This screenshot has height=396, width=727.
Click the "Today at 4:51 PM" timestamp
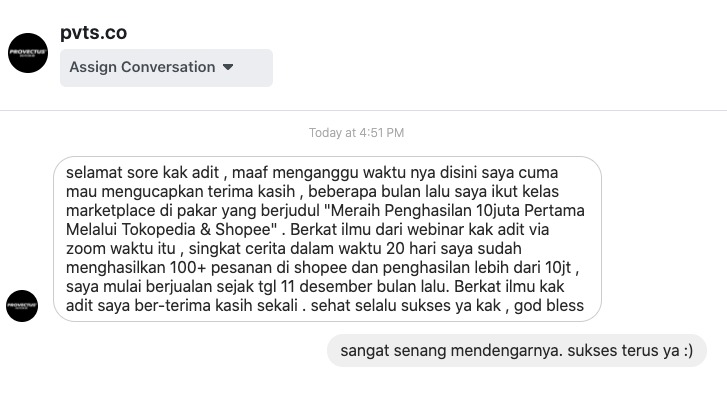click(357, 133)
